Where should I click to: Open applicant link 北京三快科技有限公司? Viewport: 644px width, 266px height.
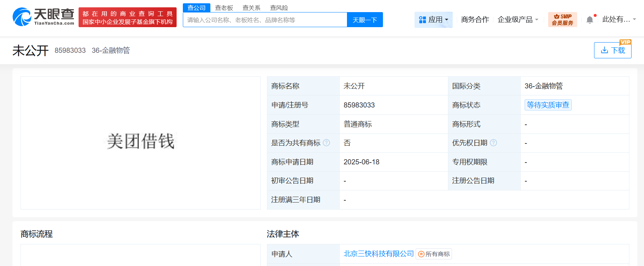(378, 254)
